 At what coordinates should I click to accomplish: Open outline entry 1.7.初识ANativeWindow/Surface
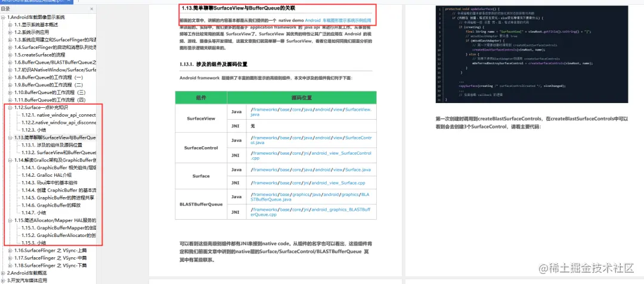click(55, 70)
